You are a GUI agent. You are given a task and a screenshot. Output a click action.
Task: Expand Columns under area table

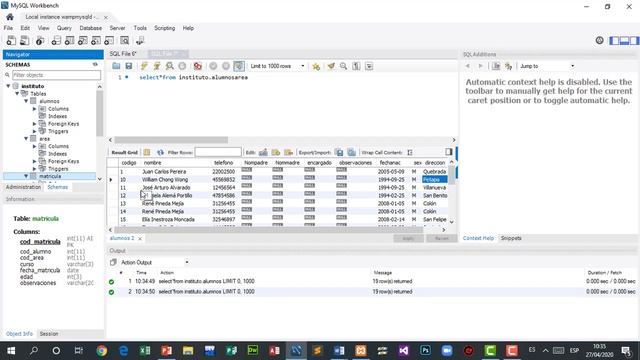tap(35, 146)
